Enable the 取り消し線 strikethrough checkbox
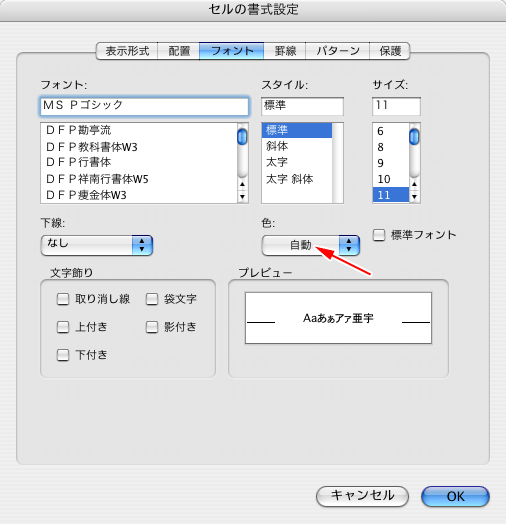The width and height of the screenshot is (506, 524). pos(62,299)
